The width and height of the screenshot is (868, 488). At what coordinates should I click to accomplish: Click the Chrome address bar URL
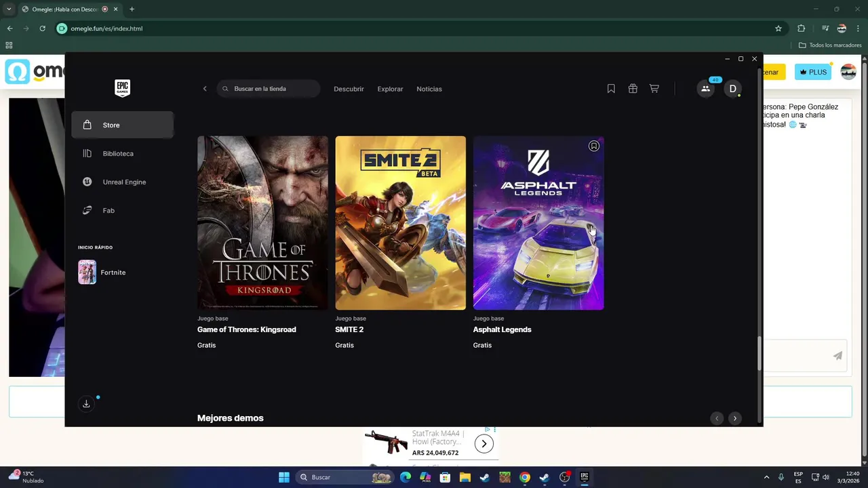tap(106, 28)
